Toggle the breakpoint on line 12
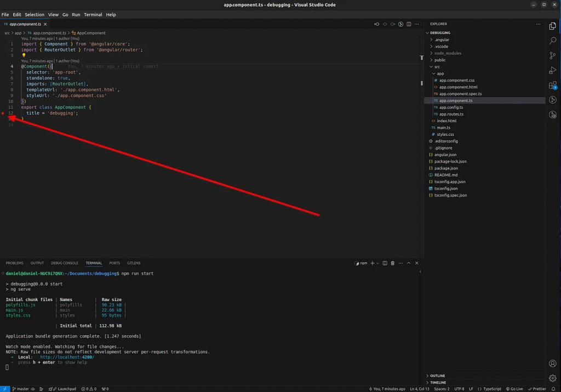Viewport: 561px width, 392px height. [3, 113]
